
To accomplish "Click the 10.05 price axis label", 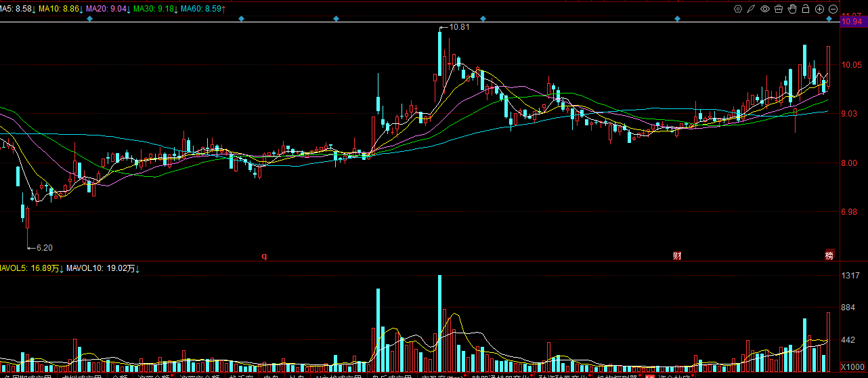I will [850, 65].
